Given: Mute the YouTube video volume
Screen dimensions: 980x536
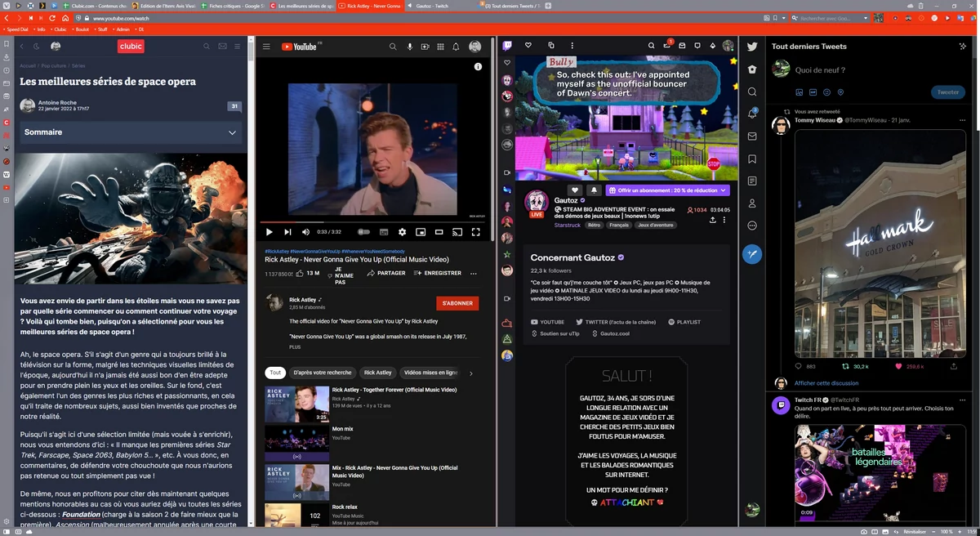Looking at the screenshot, I should click(305, 232).
